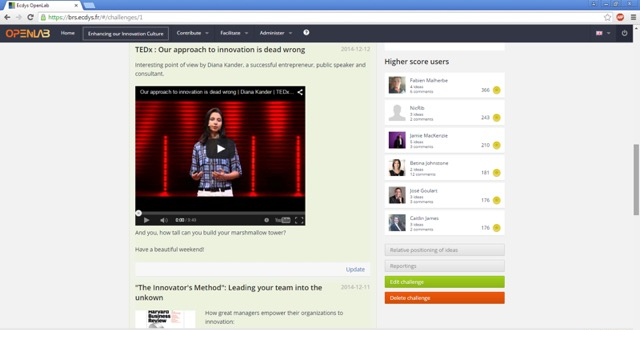Expand the Contribute dropdown menu

click(193, 33)
